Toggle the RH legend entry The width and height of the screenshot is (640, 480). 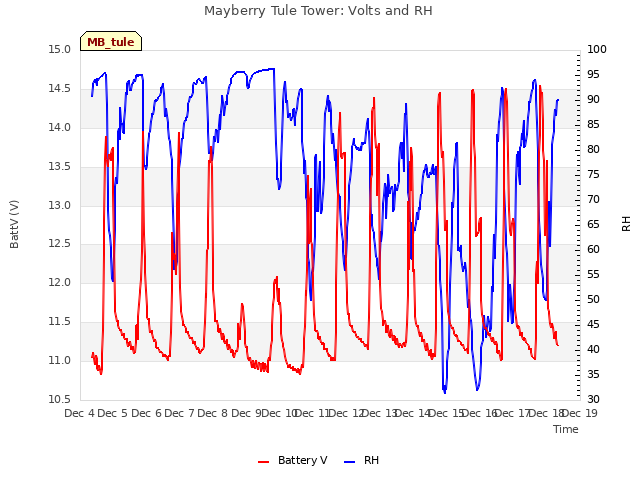[x=361, y=460]
